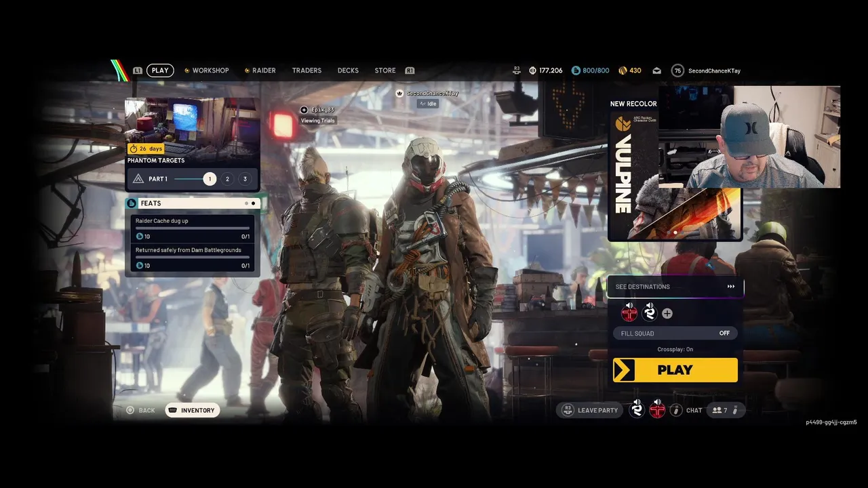Open the RAIDER tab
Image resolution: width=868 pixels, height=488 pixels.
tap(260, 70)
